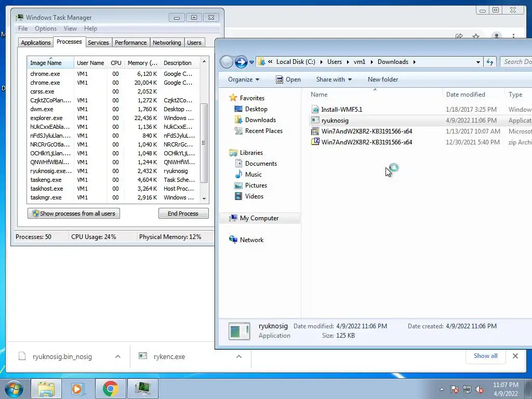Click End Process button
This screenshot has height=399, width=532.
click(183, 214)
